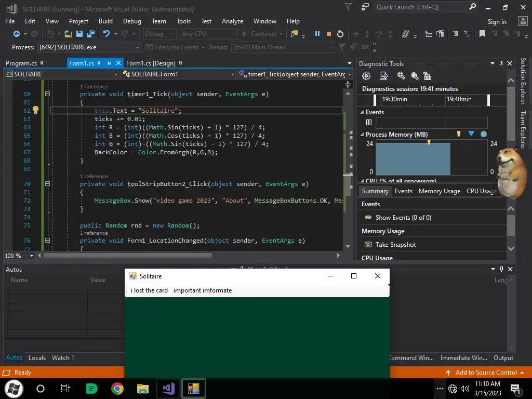Click the reset view icon in Diagnostic Tools
The height and width of the screenshot is (399, 532).
[428, 76]
